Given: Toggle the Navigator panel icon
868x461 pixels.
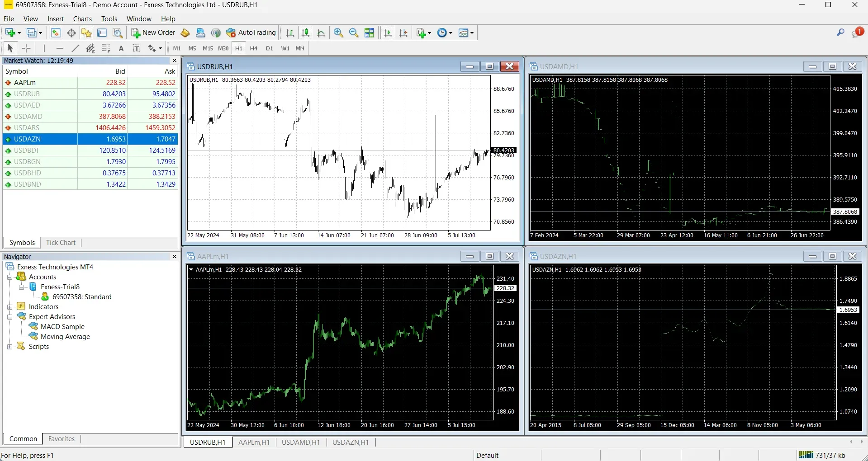Looking at the screenshot, I should tap(86, 33).
